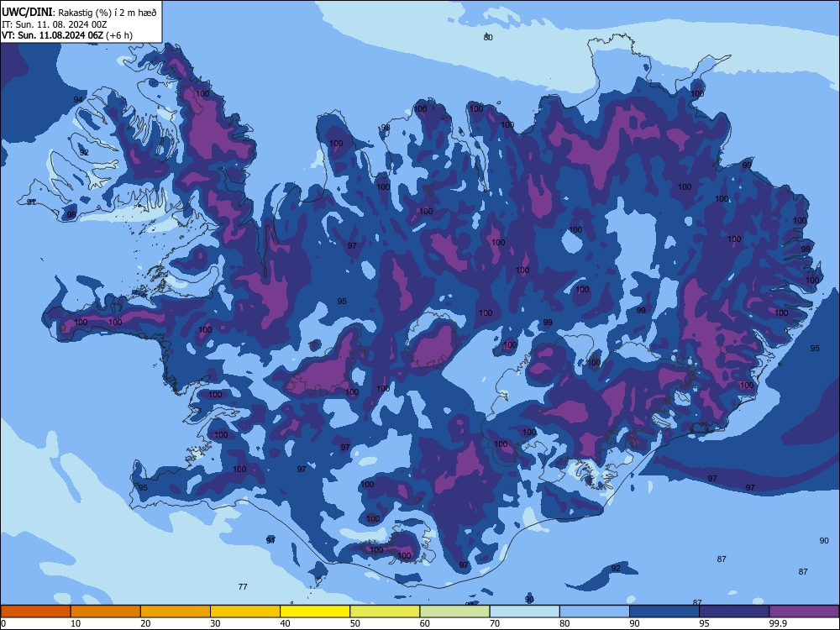This screenshot has height=630, width=840.
Task: Click the legend tick label "30"
Action: pos(215,623)
